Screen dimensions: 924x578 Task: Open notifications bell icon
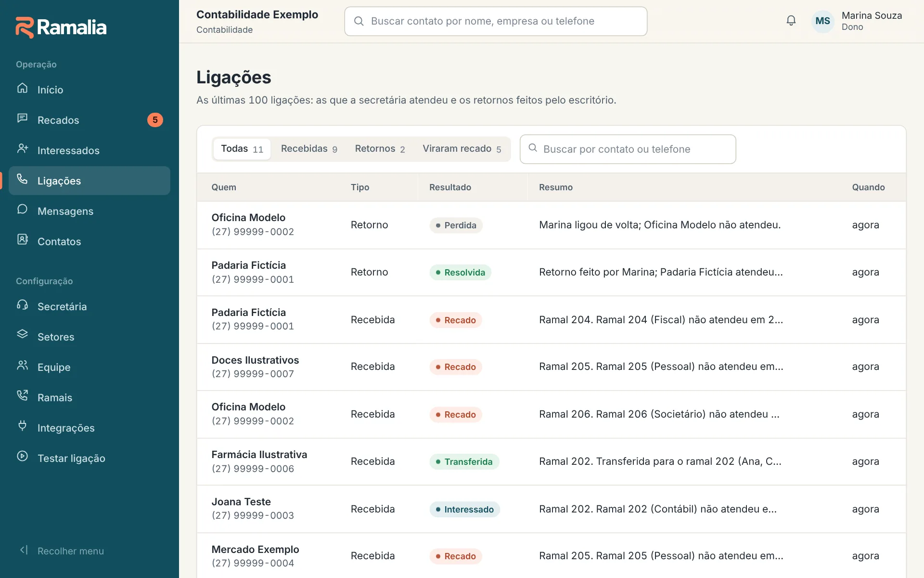(x=791, y=21)
